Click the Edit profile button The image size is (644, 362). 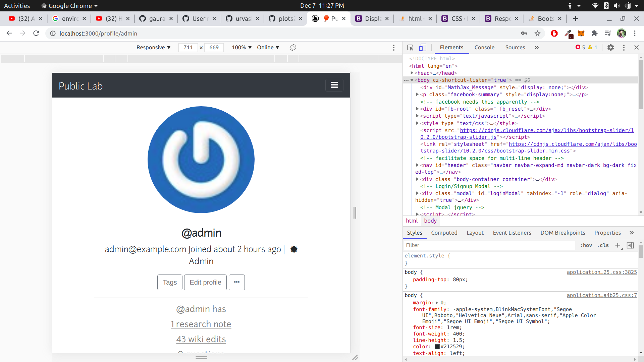coord(205,282)
